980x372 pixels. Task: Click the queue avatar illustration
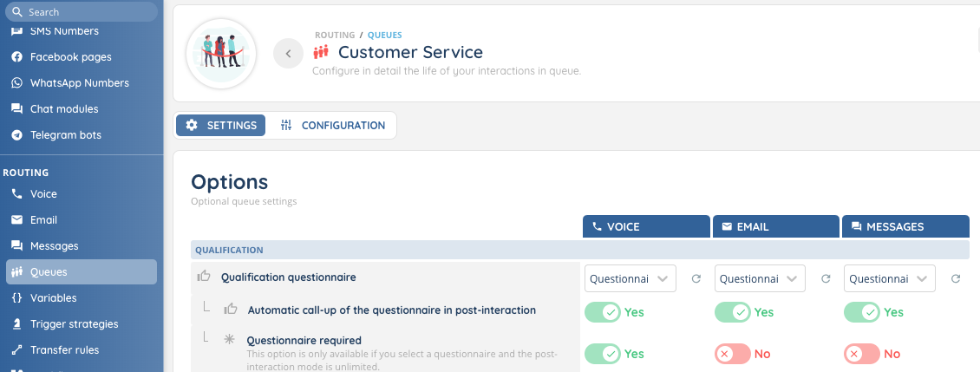(221, 53)
